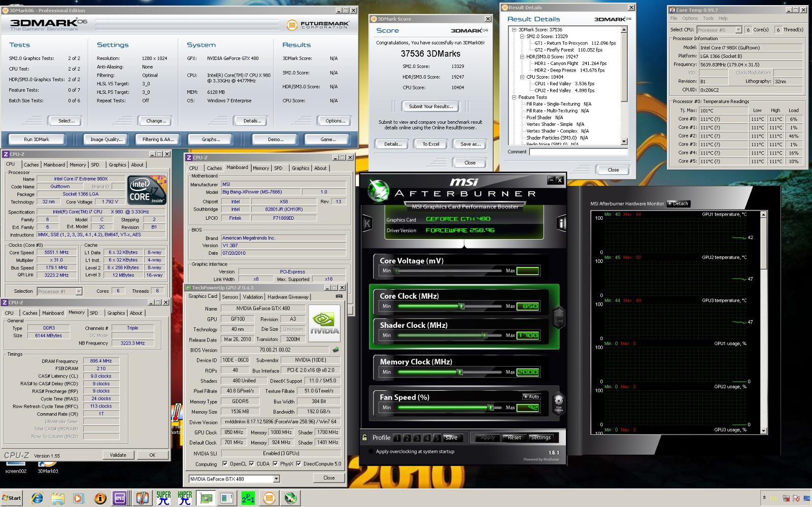
Task: Open GPU-Z graphics card selection dropdown
Action: coord(276,479)
